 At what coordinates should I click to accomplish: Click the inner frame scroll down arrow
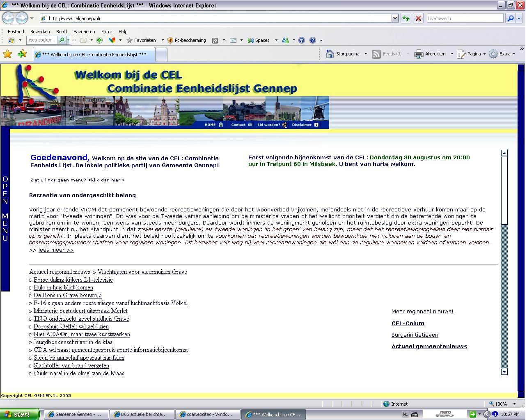[x=504, y=372]
